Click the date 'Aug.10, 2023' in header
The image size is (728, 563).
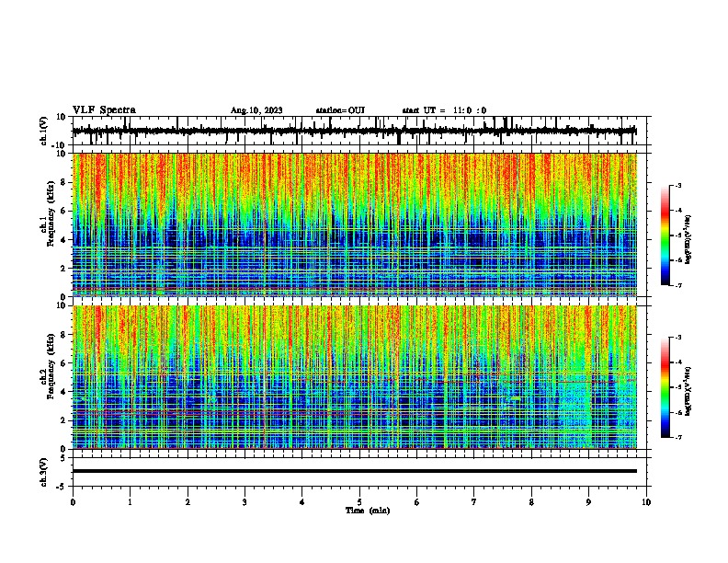coord(256,110)
